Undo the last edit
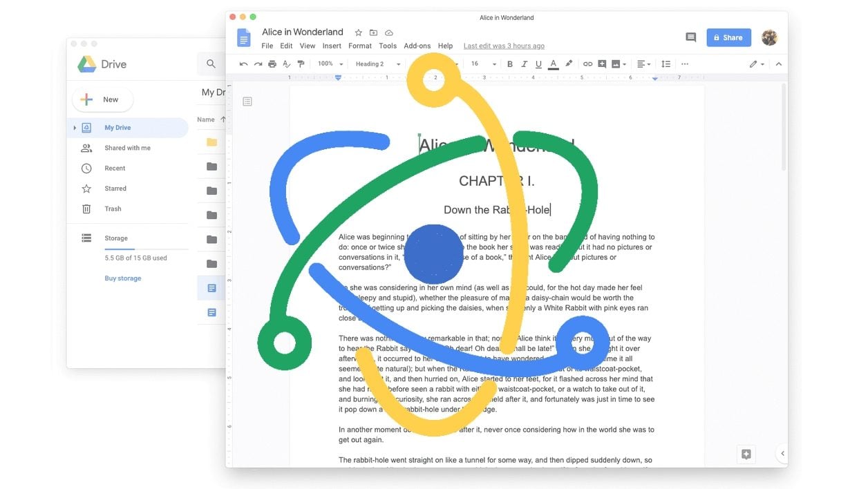Image resolution: width=868 pixels, height=489 pixels. tap(243, 64)
